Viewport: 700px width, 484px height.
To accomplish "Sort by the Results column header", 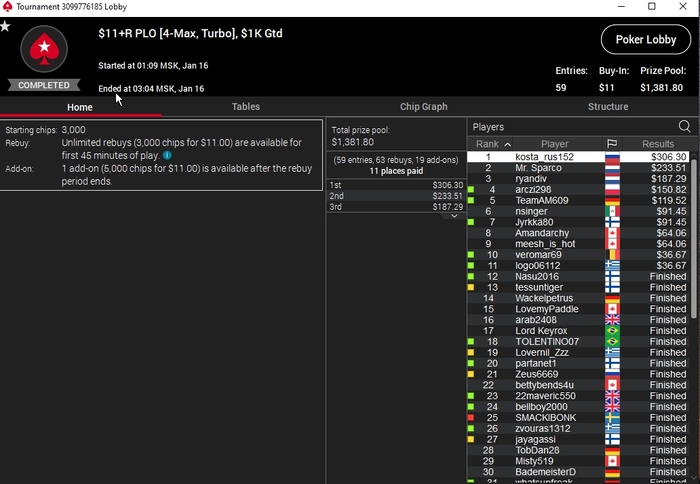I will (658, 144).
